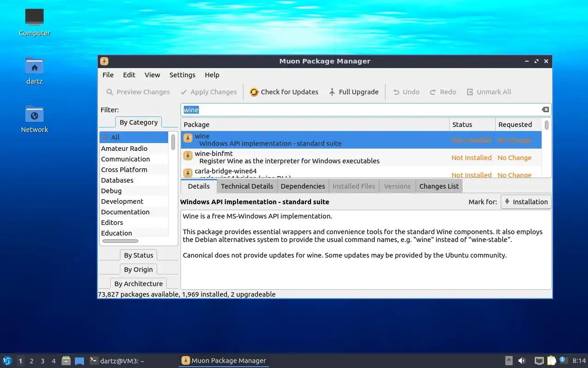The image size is (588, 368).
Task: Open the dartz home folder icon
Action: pyautogui.click(x=34, y=66)
